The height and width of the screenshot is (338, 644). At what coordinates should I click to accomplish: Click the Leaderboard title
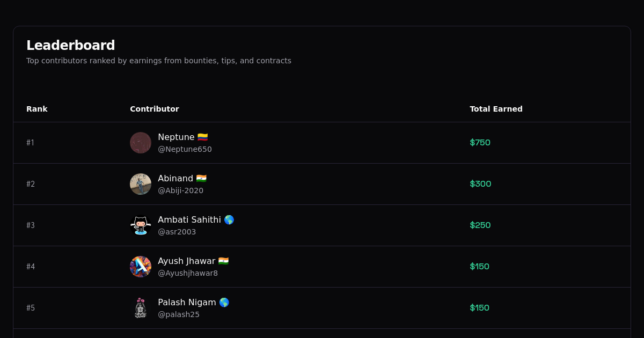(x=70, y=45)
